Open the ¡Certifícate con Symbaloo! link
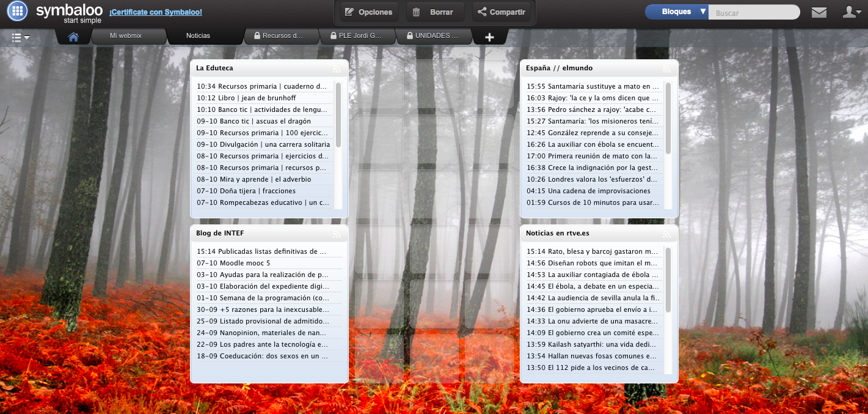This screenshot has height=414, width=868. tap(155, 12)
